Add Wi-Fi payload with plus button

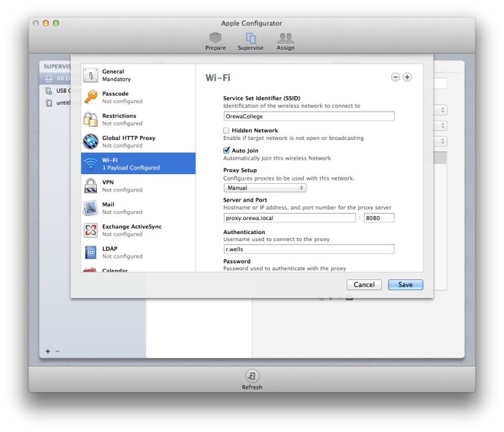coord(407,77)
